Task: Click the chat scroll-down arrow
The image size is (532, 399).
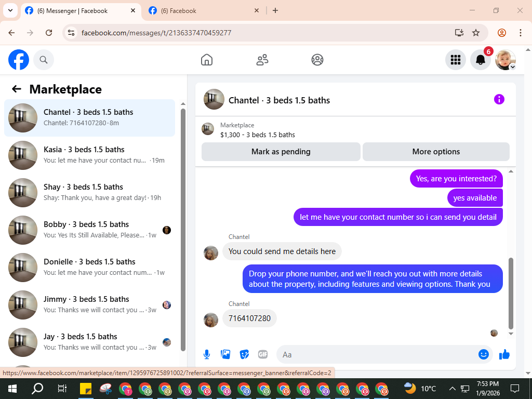Action: click(x=511, y=334)
